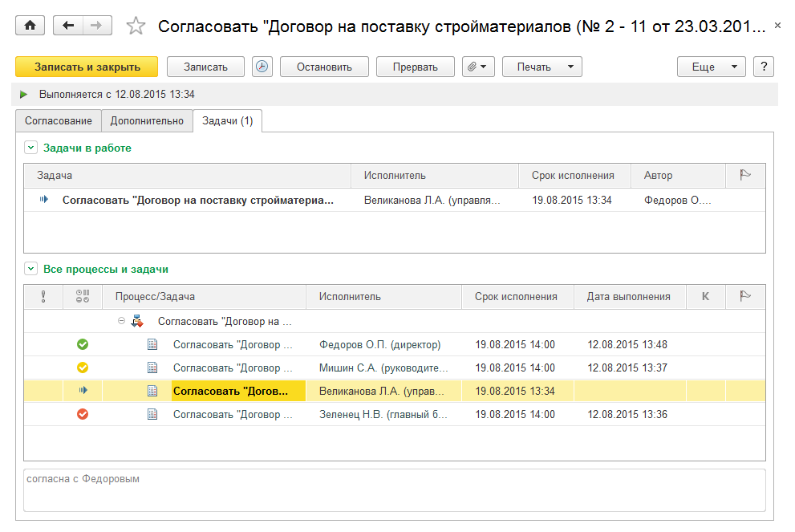Collapse the Задачи в работе section
The width and height of the screenshot is (795, 532).
(30, 148)
